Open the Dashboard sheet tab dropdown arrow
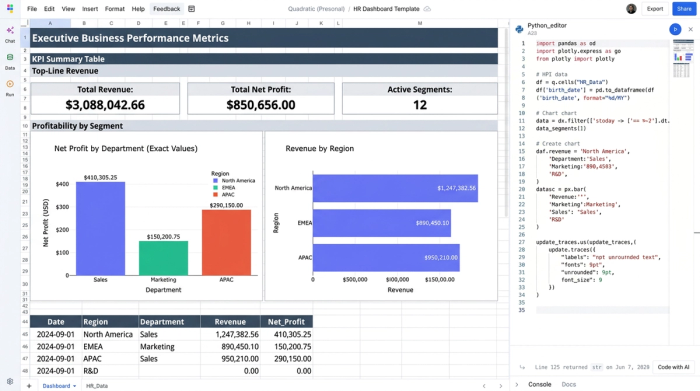Image resolution: width=700 pixels, height=391 pixels. click(75, 386)
